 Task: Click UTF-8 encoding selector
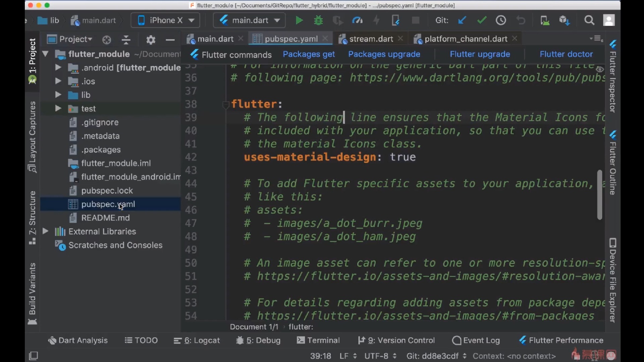(380, 356)
